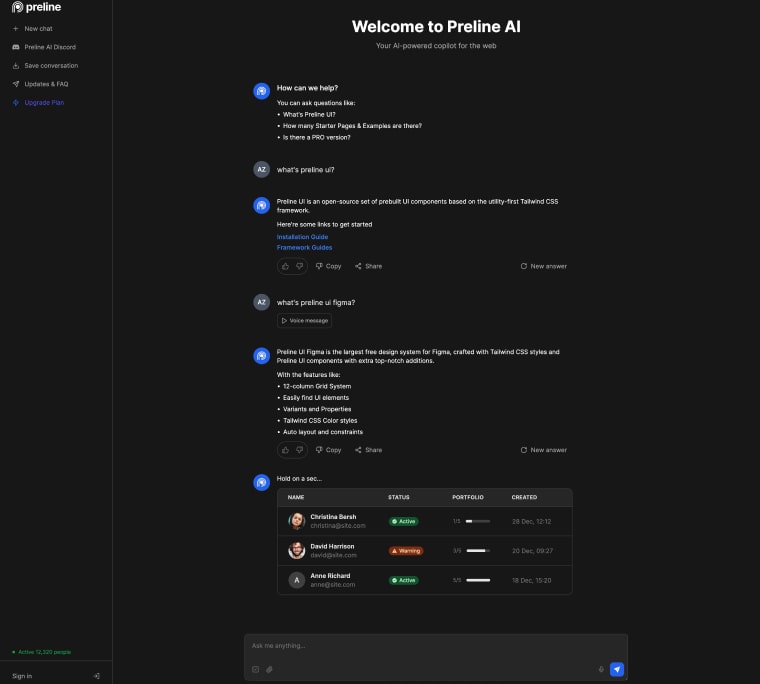Copy the answer with Installation Guide links

(329, 266)
